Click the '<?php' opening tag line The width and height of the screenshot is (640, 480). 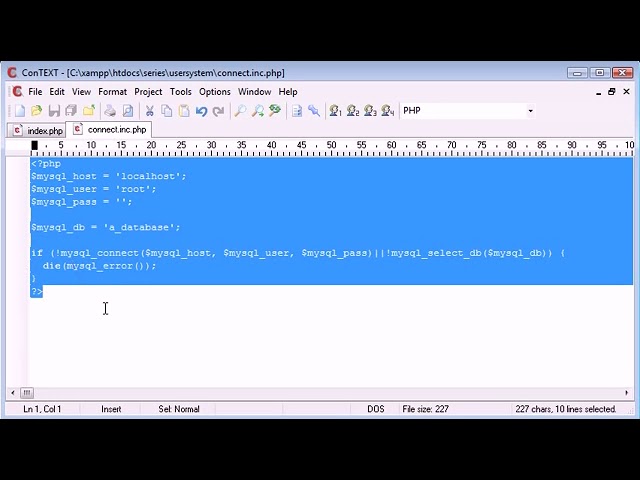[46, 164]
